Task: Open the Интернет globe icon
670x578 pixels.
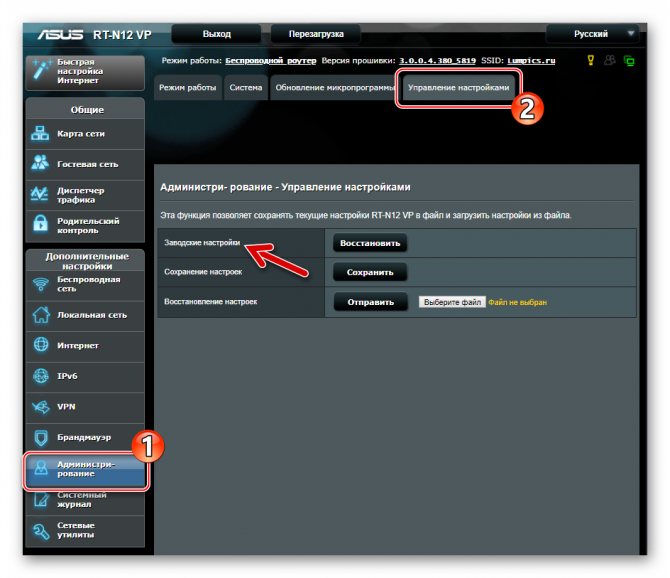Action: pos(41,345)
